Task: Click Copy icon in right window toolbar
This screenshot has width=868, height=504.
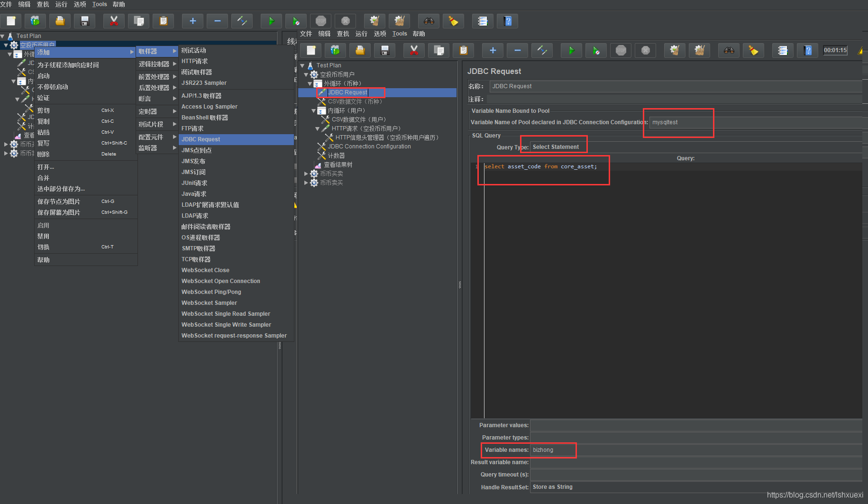Action: (x=439, y=50)
